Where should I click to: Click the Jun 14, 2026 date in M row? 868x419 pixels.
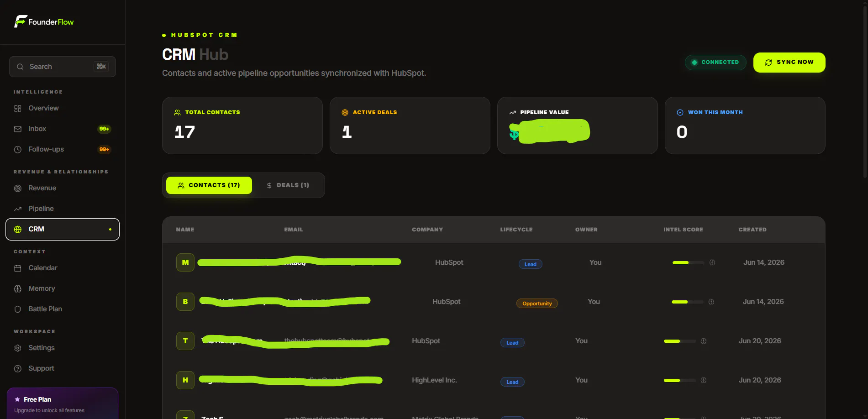point(764,262)
